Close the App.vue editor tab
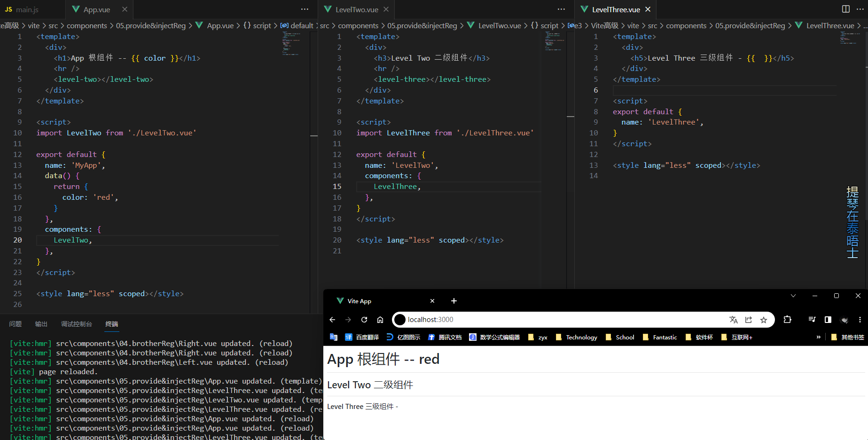The image size is (868, 440). click(125, 9)
